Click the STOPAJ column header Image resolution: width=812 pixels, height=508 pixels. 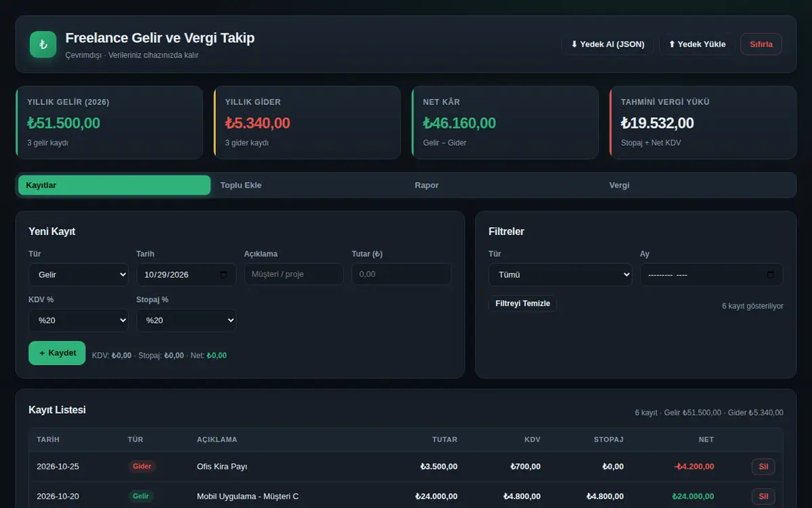pyautogui.click(x=608, y=440)
